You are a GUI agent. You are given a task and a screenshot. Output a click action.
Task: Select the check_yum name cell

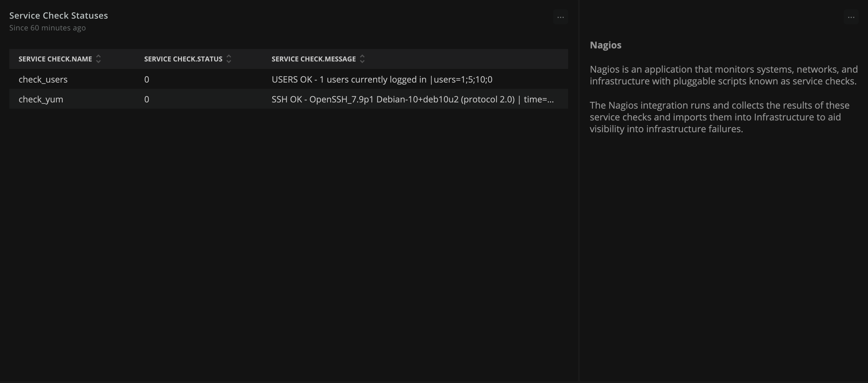(41, 99)
